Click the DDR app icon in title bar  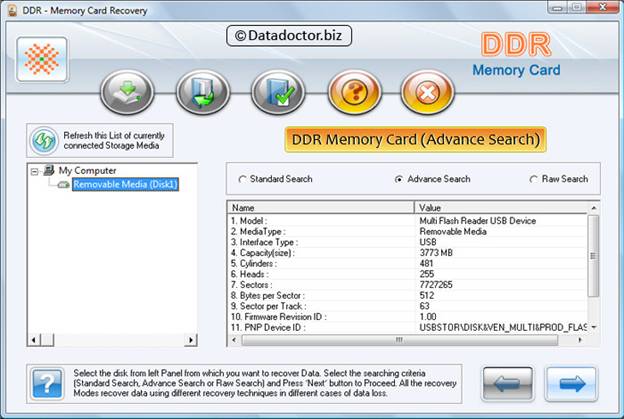pyautogui.click(x=12, y=10)
